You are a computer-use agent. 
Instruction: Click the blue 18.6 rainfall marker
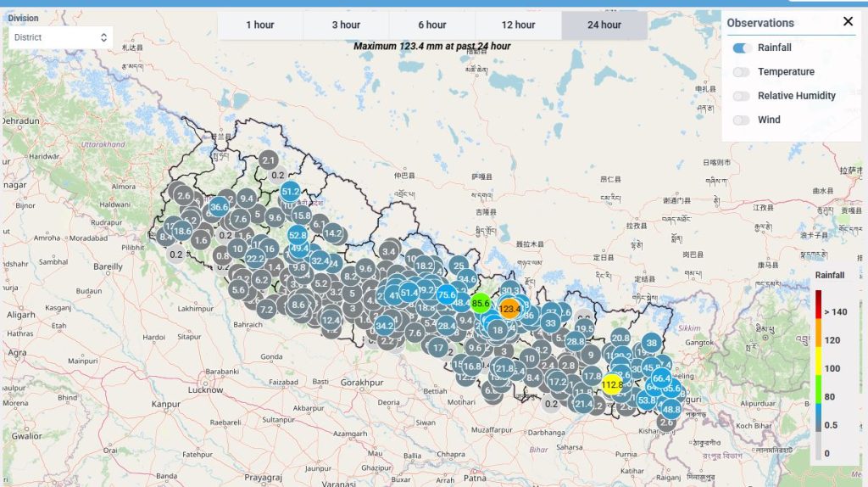click(182, 231)
